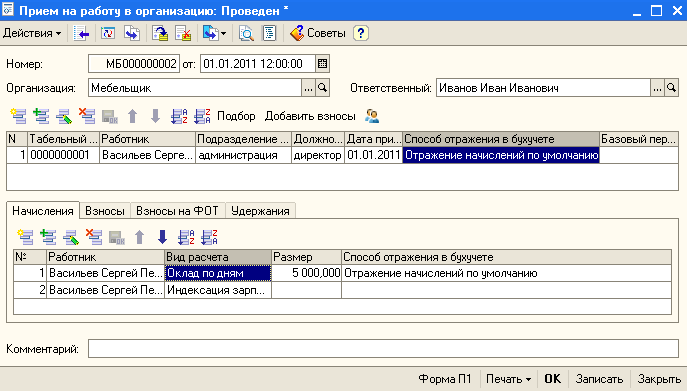Open the Взносы на ФОТ tab

[177, 211]
